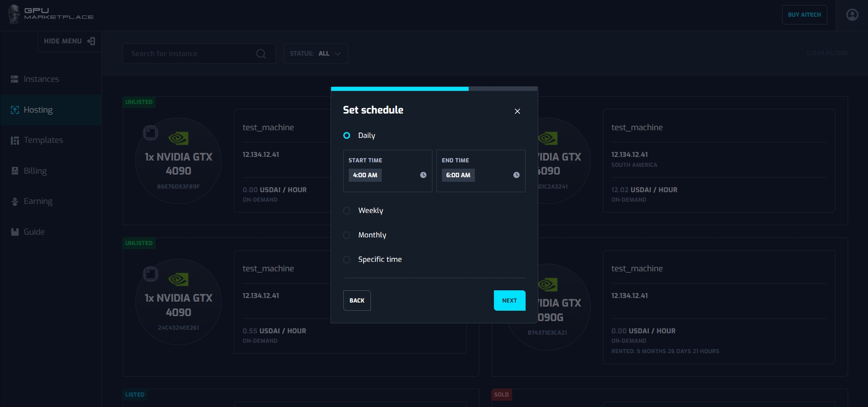Click the user profile avatar icon
The height and width of the screenshot is (407, 868).
point(852,15)
